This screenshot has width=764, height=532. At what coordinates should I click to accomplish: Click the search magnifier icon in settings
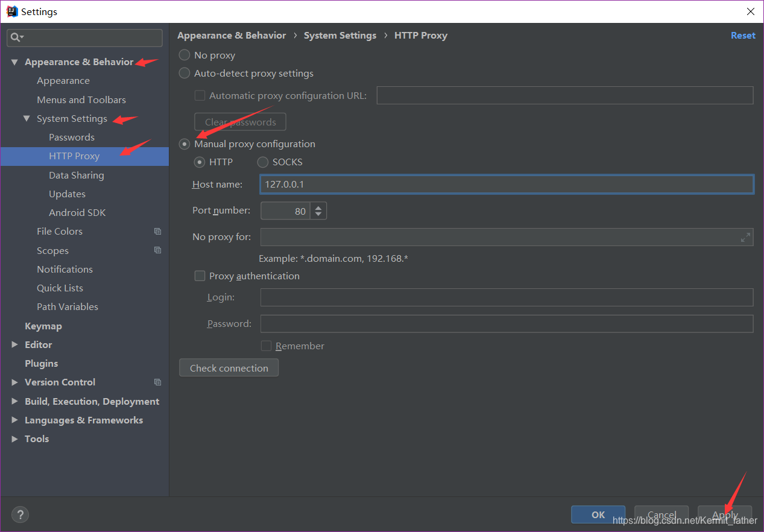[16, 37]
